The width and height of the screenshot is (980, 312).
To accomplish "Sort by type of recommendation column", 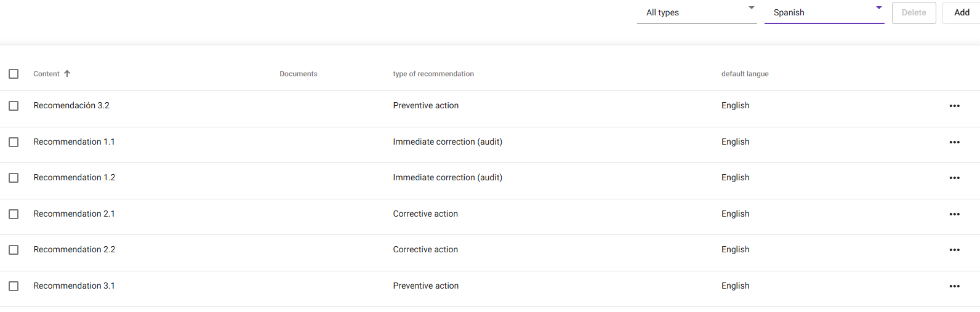I will tap(433, 74).
